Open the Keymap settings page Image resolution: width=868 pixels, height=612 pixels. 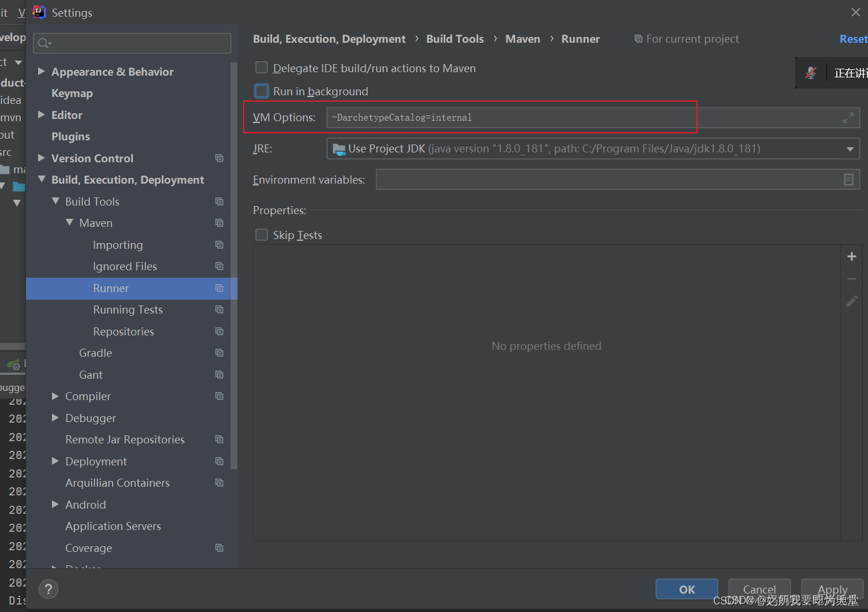(x=72, y=94)
